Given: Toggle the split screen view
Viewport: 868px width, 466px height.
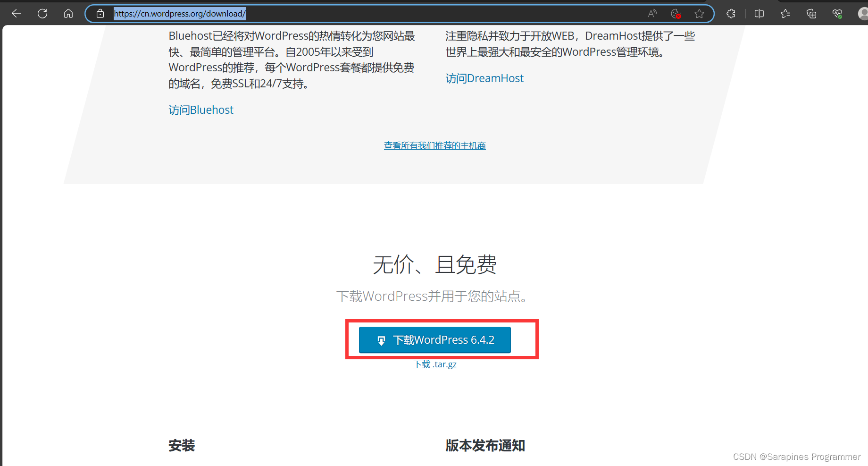Looking at the screenshot, I should tap(759, 14).
